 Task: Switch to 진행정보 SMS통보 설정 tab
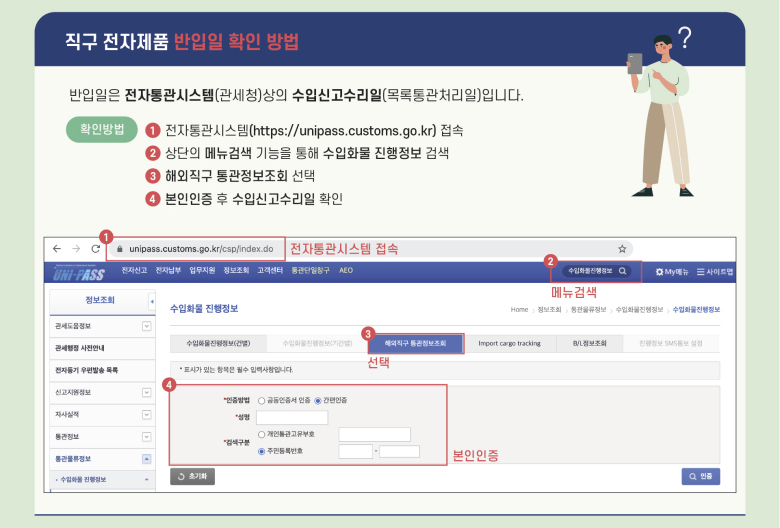click(671, 343)
